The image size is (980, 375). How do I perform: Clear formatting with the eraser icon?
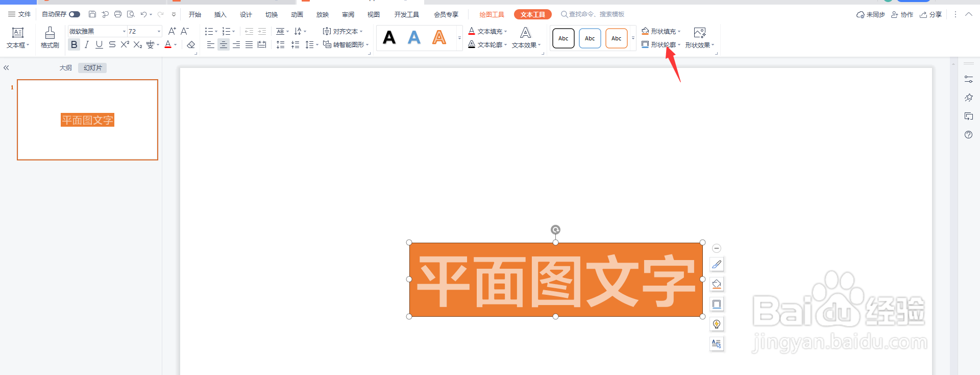point(191,45)
